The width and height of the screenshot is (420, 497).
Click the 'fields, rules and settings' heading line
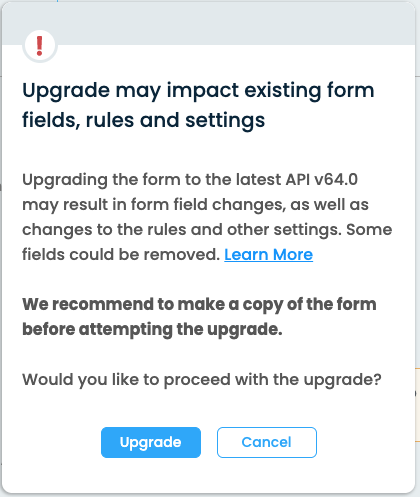[144, 120]
